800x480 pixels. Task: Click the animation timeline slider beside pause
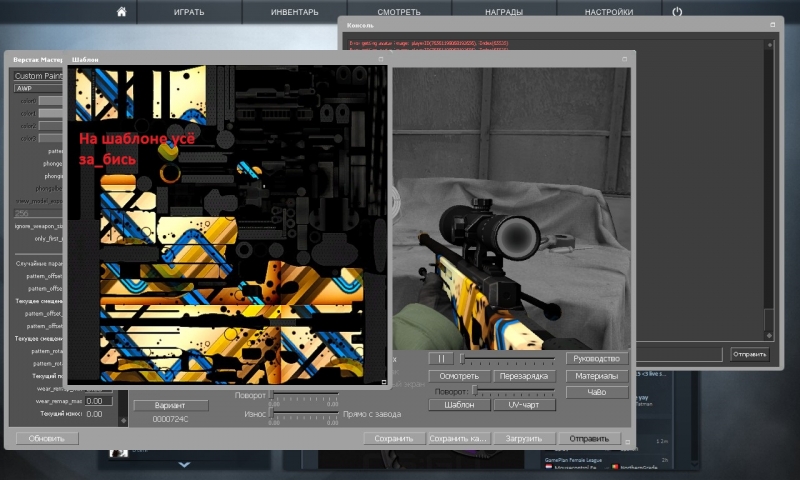(x=508, y=359)
